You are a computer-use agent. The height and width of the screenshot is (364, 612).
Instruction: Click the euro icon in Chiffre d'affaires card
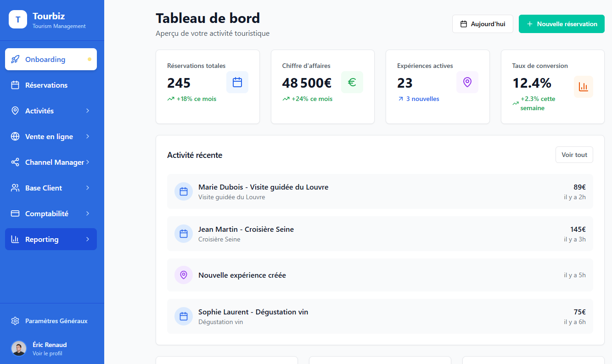352,82
